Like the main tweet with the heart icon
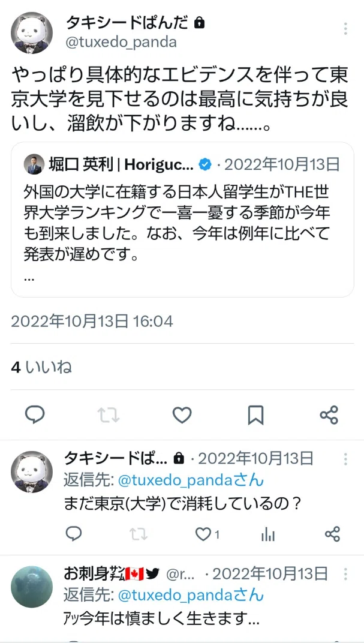364x643 pixels. click(x=182, y=415)
